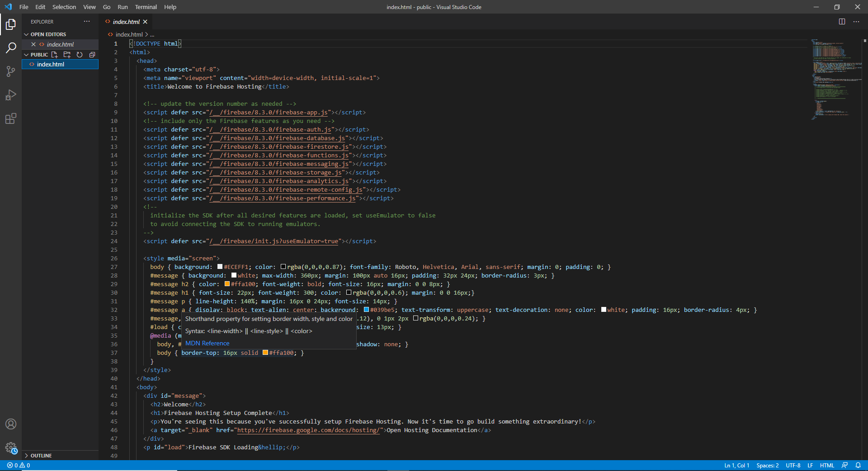Open the Run and Debug view
Screen dimensions: 868x471
point(11,95)
